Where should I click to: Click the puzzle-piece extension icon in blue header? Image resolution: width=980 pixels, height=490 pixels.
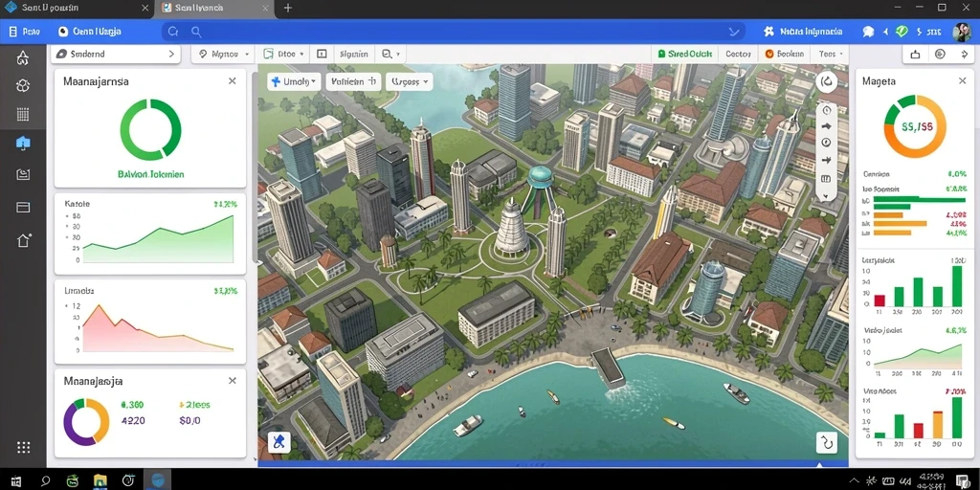click(768, 32)
